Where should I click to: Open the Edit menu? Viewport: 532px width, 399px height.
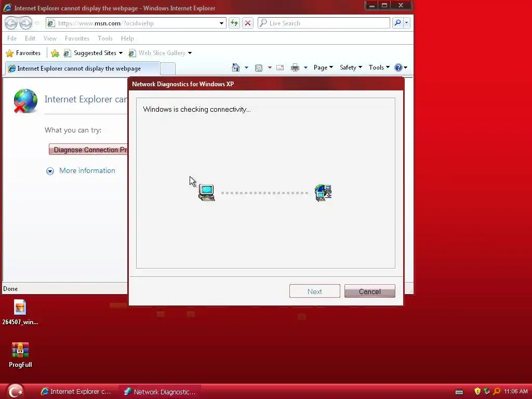(x=30, y=38)
